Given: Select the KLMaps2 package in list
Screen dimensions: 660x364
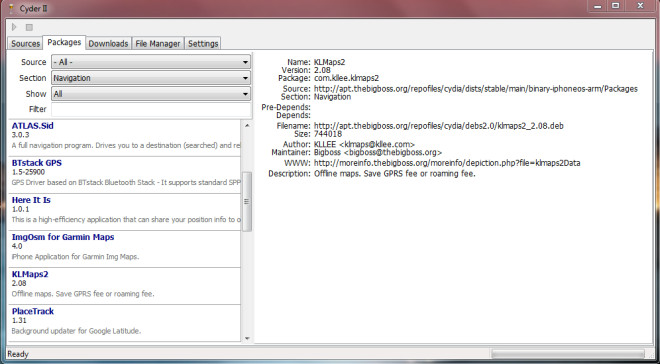Looking at the screenshot, I should tap(124, 286).
